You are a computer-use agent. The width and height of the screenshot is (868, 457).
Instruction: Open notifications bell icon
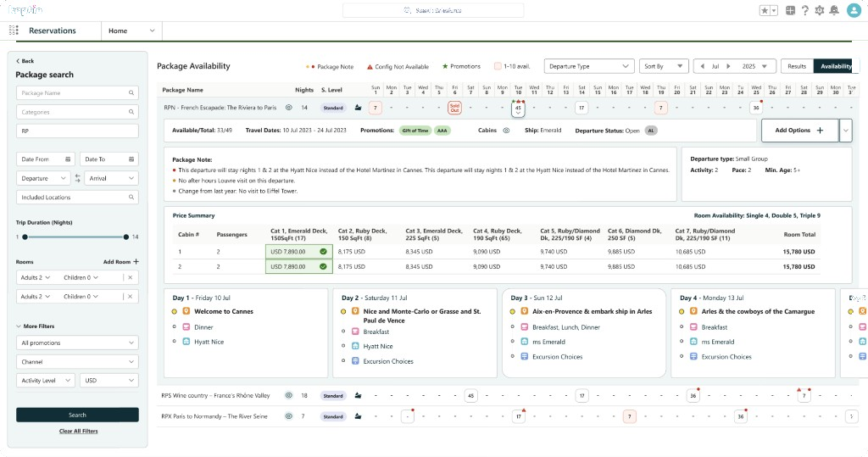pyautogui.click(x=834, y=10)
